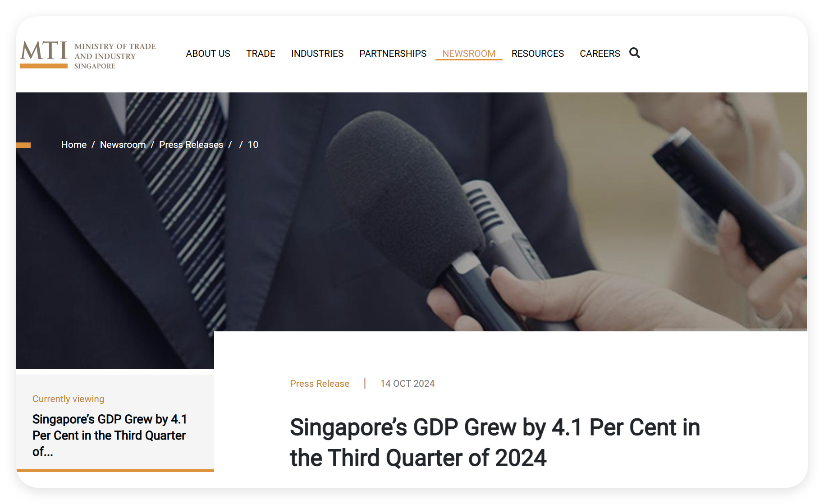
Task: Open the Trade menu
Action: coord(261,54)
